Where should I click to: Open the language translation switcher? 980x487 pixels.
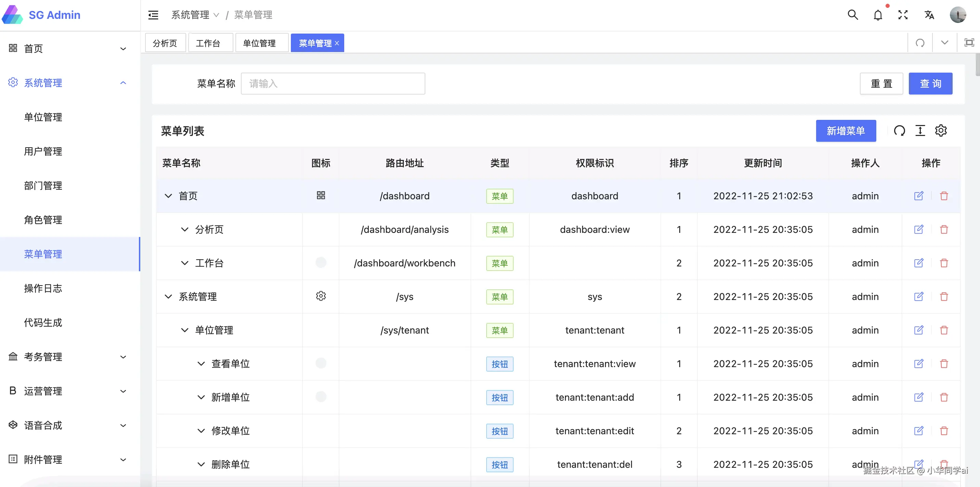click(929, 15)
